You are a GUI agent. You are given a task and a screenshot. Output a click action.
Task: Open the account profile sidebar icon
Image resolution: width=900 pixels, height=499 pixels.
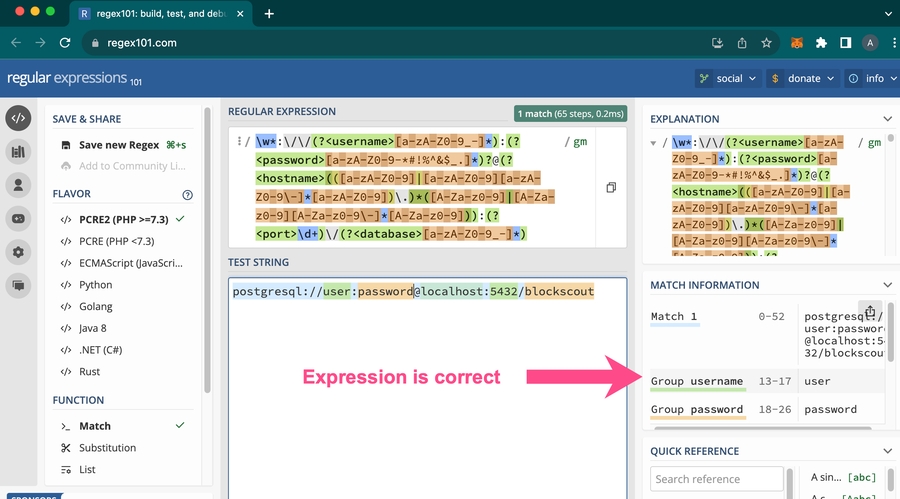pos(18,185)
